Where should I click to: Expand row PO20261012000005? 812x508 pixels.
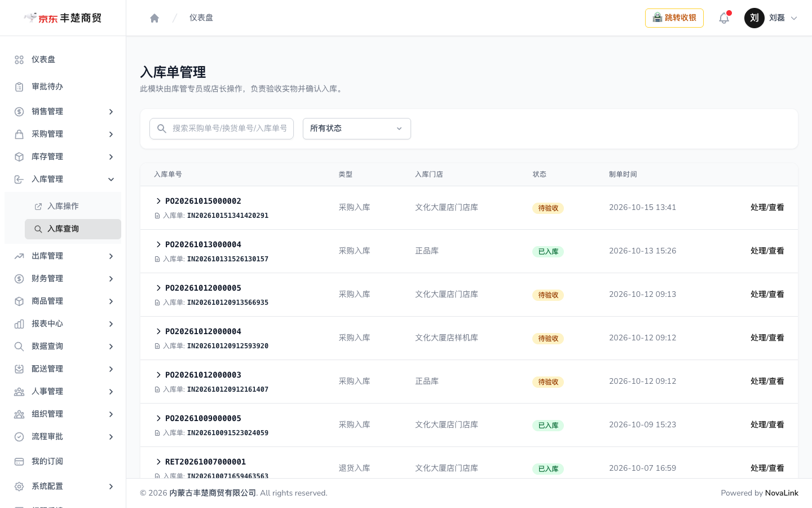[158, 288]
